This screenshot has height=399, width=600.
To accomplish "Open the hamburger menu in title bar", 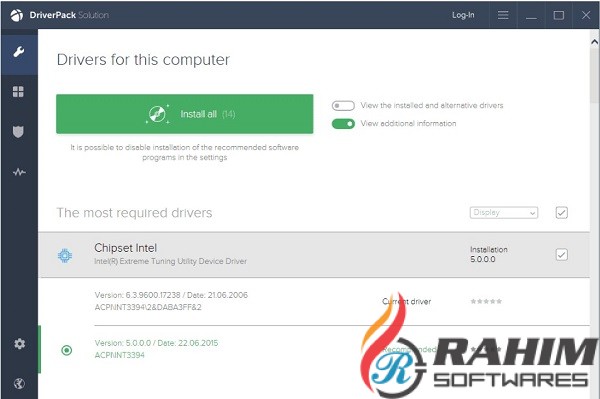I will coord(503,15).
